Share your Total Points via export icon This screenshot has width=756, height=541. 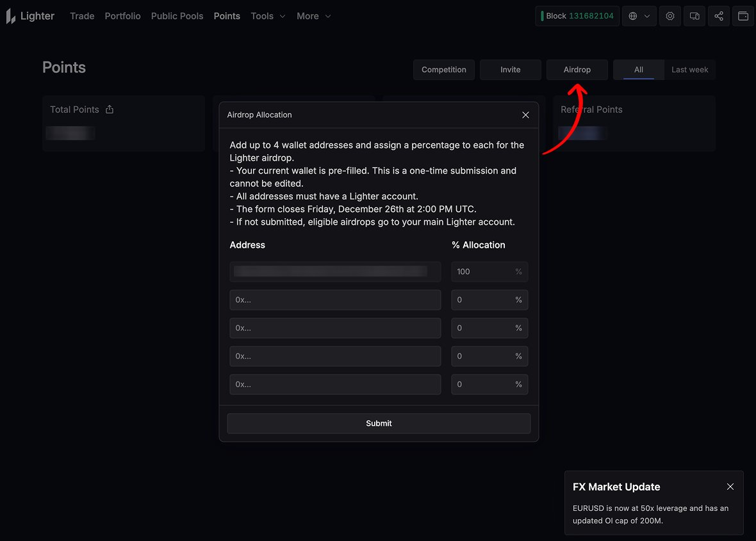point(109,109)
